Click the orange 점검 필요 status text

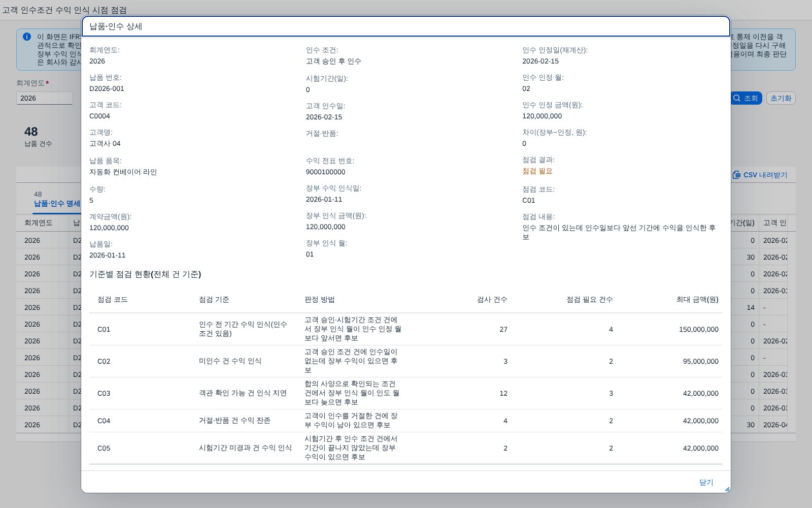pyautogui.click(x=537, y=171)
